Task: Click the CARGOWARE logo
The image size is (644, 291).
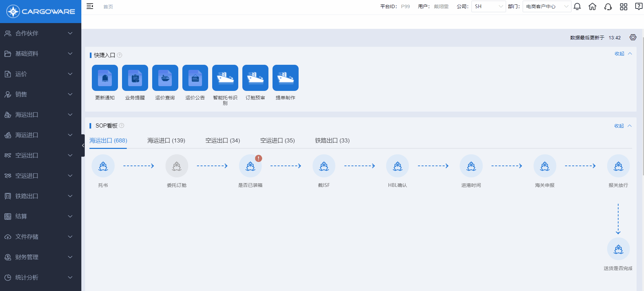Action: tap(41, 12)
